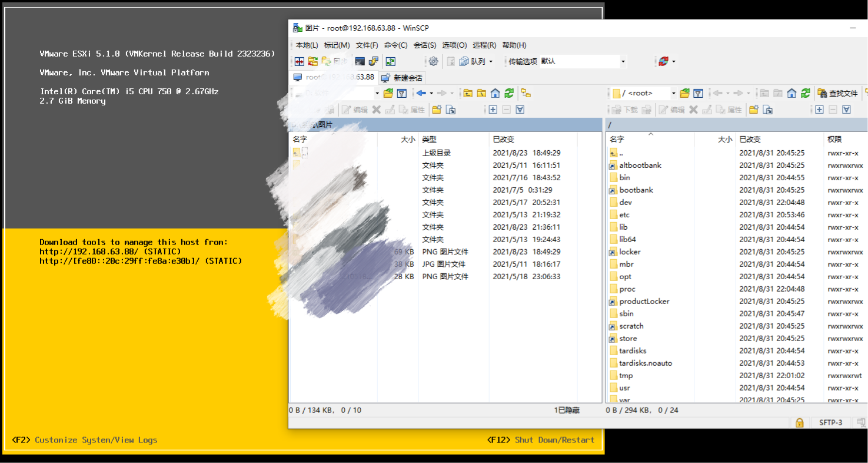Open directory icon in local panel

tap(388, 93)
